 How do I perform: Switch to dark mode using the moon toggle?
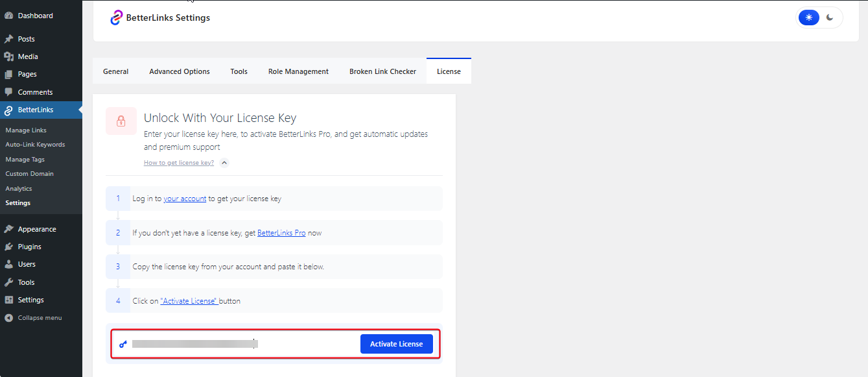[x=830, y=18]
